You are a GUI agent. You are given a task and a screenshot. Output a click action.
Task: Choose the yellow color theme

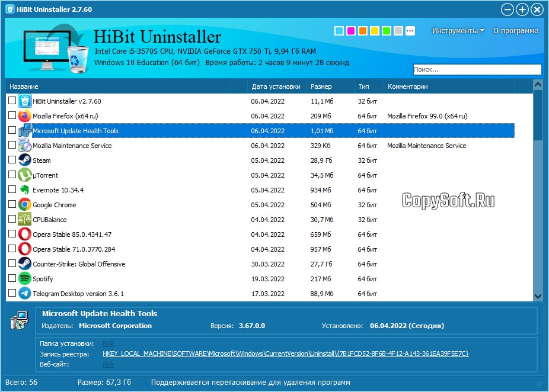(x=375, y=31)
